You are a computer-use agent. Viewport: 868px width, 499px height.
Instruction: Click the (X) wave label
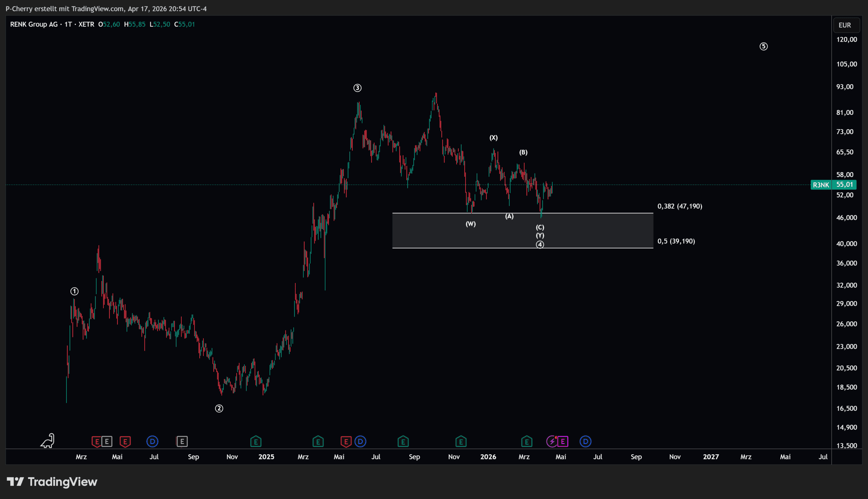[x=493, y=138]
